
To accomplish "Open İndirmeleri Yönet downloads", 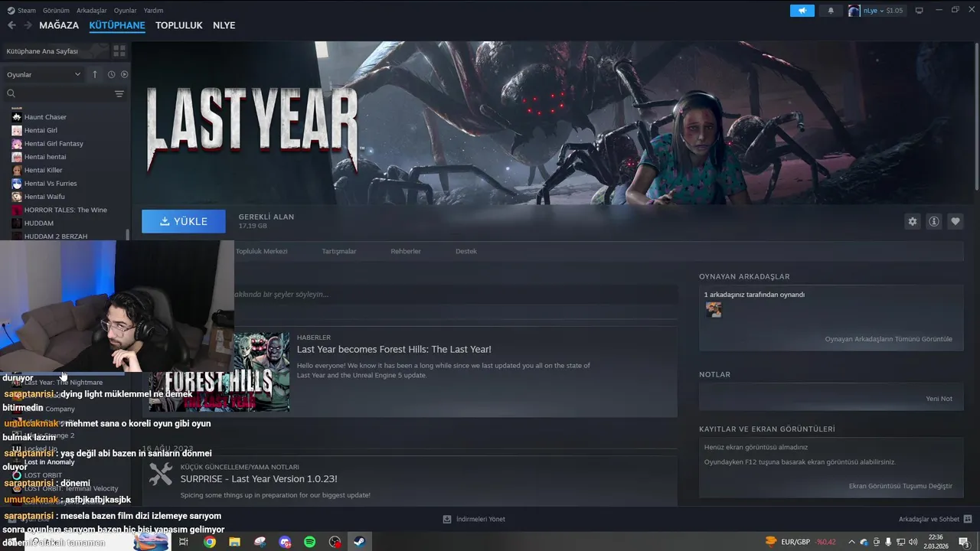I will pyautogui.click(x=474, y=519).
